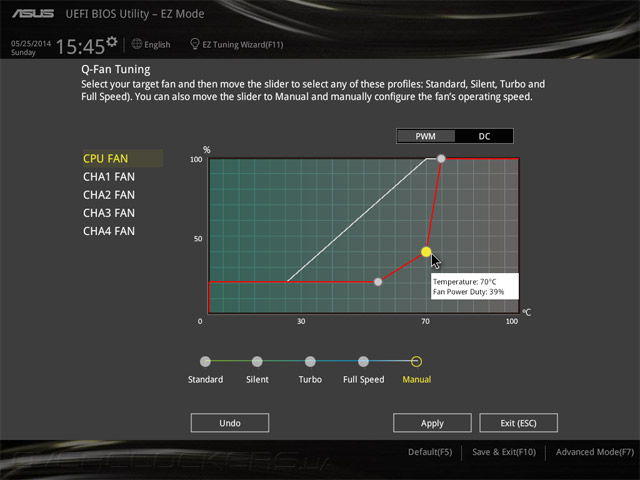Click the Exit (ESC) button

click(x=518, y=423)
